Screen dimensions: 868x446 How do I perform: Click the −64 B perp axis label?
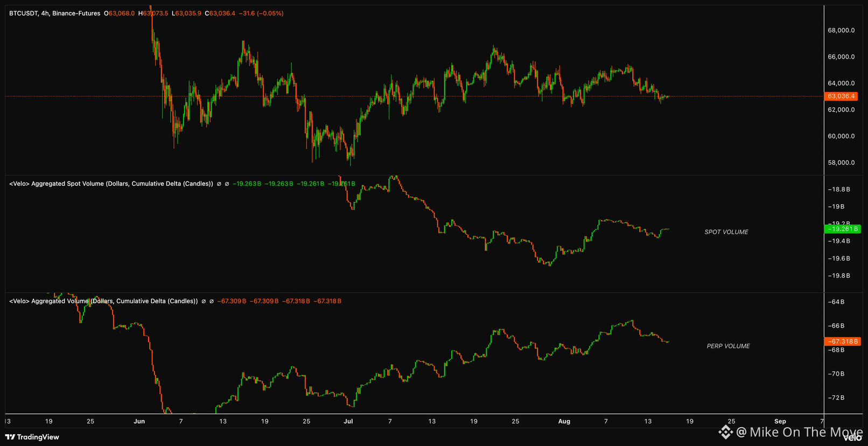[836, 302]
